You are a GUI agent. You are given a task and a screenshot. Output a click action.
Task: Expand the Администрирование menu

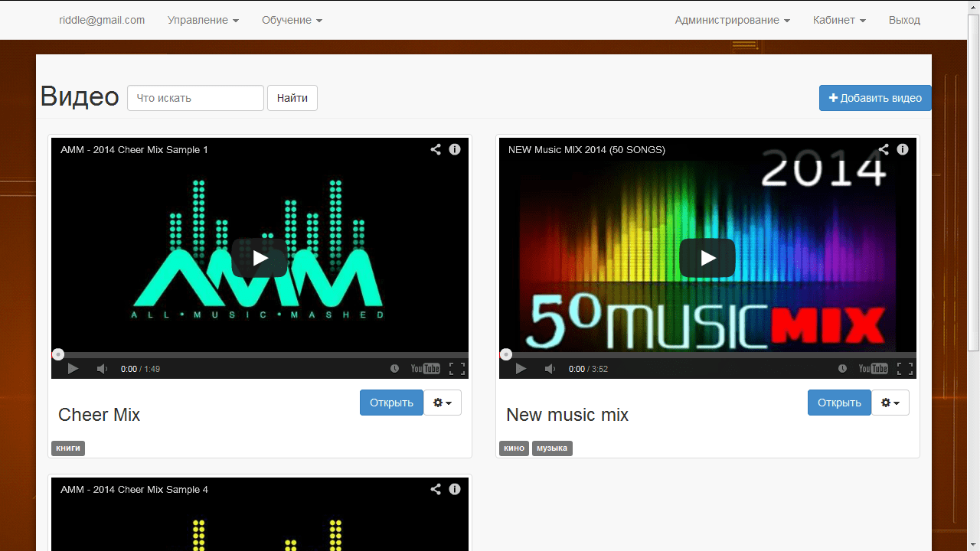point(733,20)
